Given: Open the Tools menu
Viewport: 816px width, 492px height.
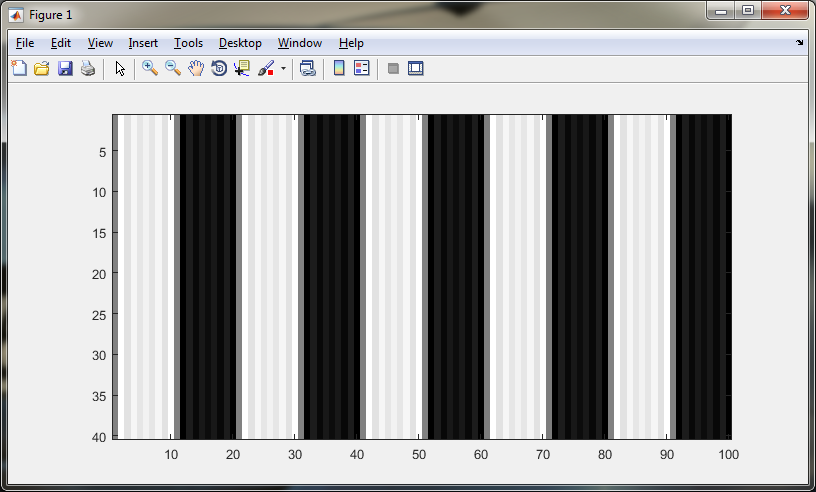Looking at the screenshot, I should 188,43.
